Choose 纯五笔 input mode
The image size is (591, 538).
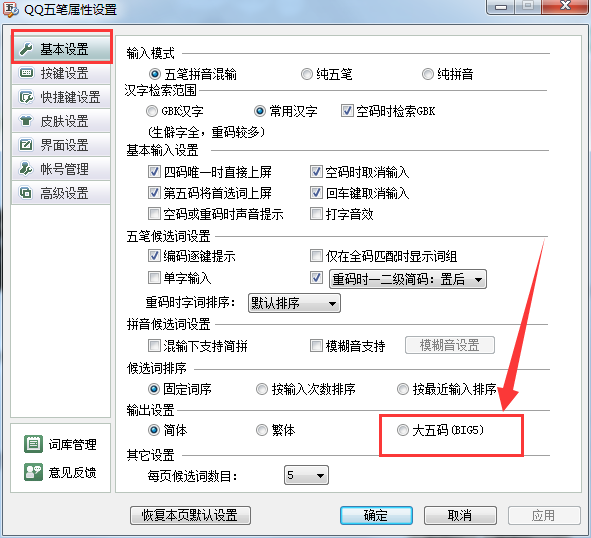[307, 74]
